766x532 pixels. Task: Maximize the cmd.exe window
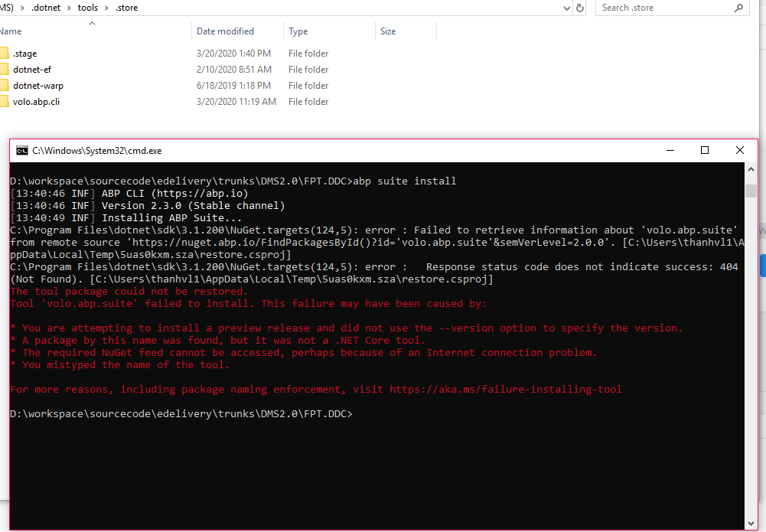pyautogui.click(x=705, y=151)
